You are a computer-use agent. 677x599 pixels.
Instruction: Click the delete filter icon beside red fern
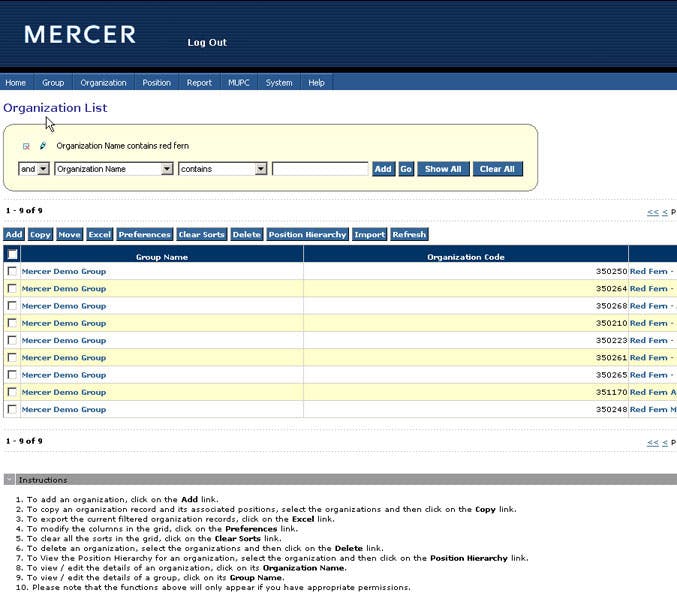click(x=26, y=146)
